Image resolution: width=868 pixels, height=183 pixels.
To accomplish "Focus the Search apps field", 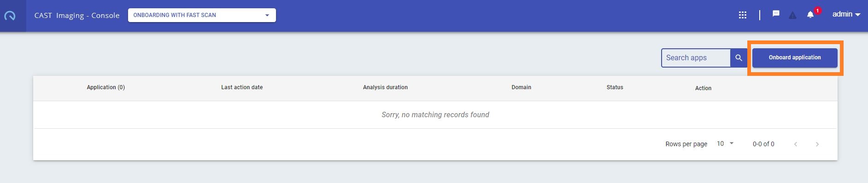I will coord(696,58).
